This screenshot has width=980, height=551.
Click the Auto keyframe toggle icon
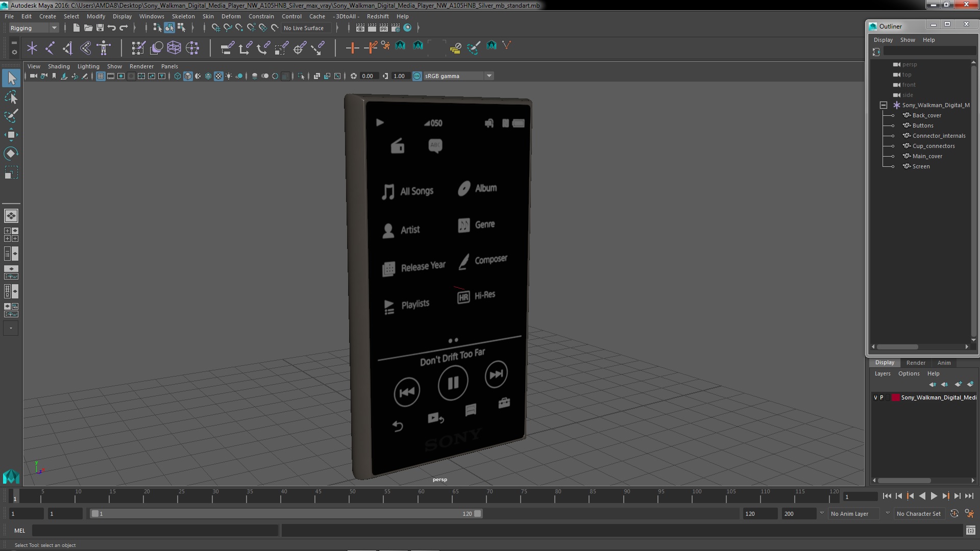(954, 514)
